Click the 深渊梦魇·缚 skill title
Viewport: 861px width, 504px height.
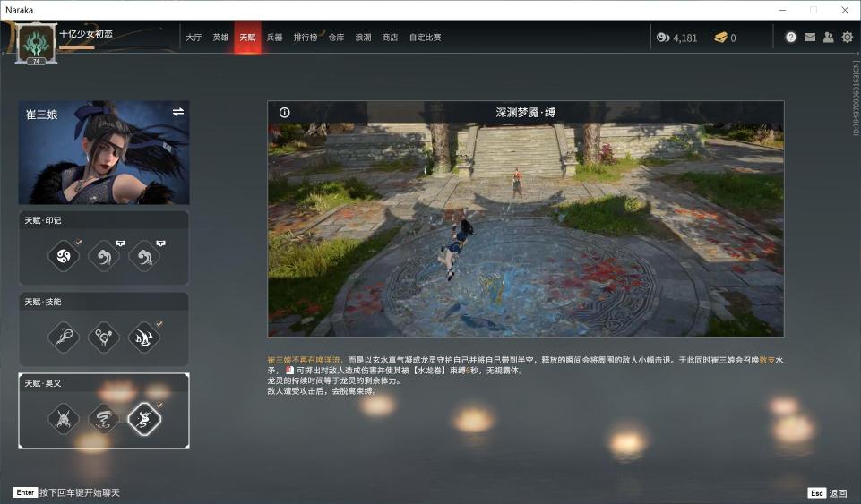pos(526,113)
